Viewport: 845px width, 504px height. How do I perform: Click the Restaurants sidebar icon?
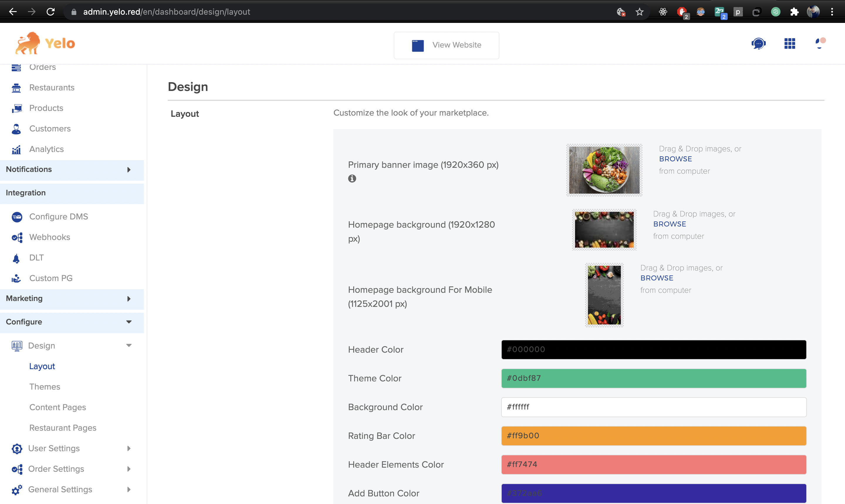point(16,88)
